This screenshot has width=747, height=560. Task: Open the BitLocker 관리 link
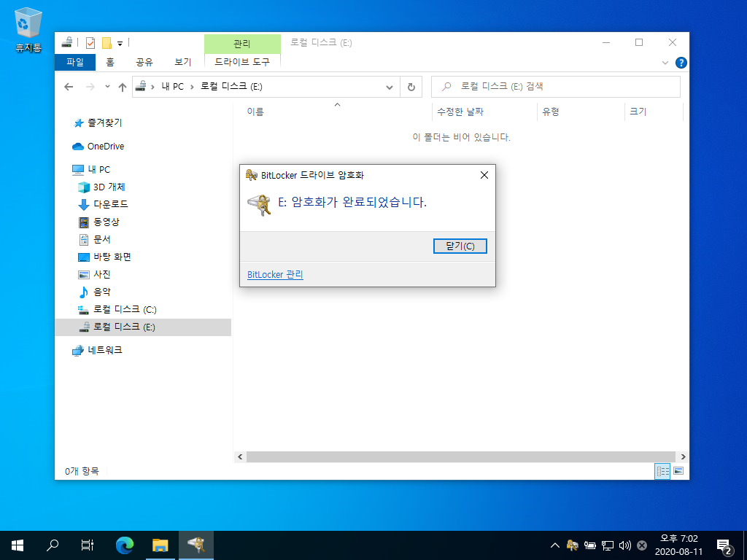click(275, 275)
